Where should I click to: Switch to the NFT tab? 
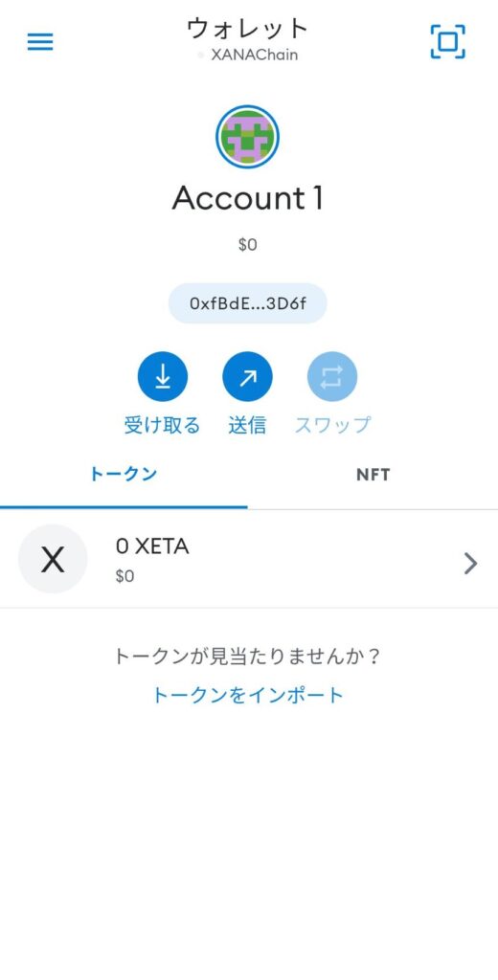[x=373, y=475]
